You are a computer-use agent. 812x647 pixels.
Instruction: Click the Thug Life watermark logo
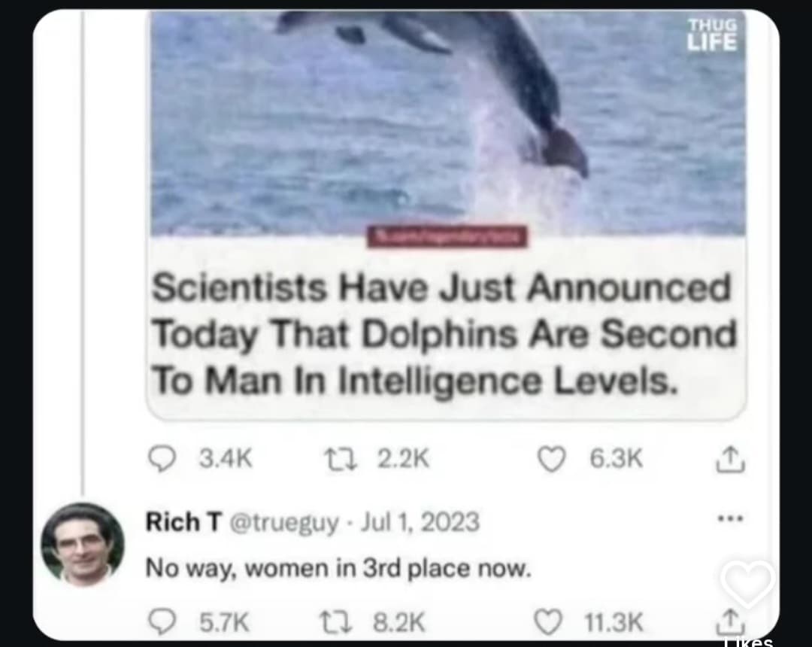712,35
